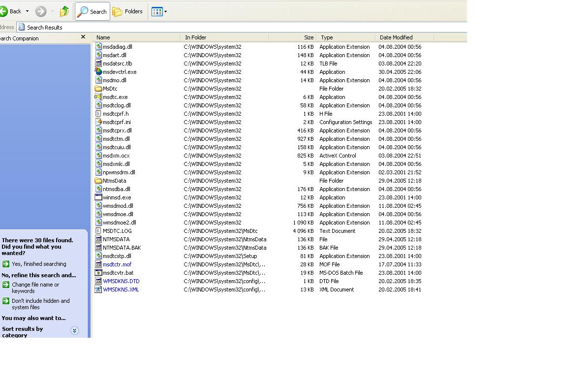Select the msdevctrl.exe application icon
The image size is (588, 386).
[98, 72]
